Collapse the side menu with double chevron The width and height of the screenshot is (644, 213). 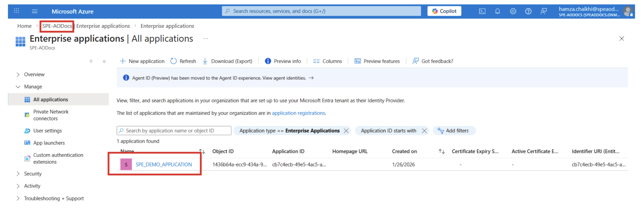tap(104, 62)
